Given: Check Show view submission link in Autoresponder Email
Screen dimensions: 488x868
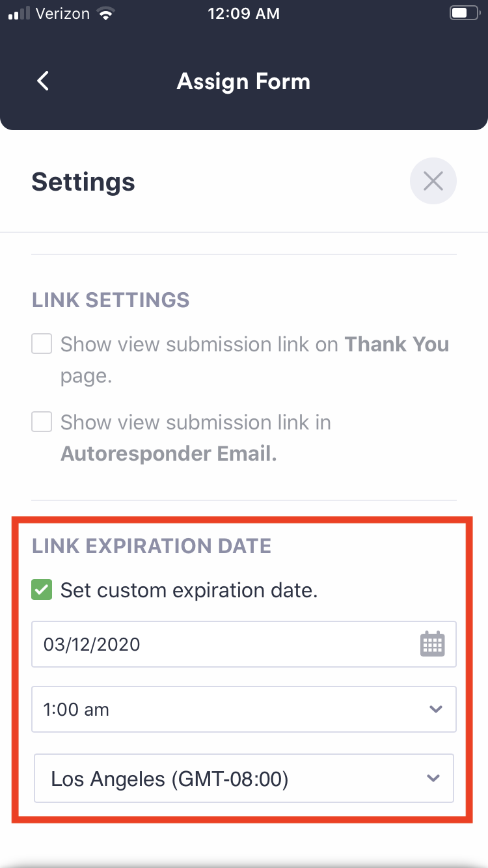Looking at the screenshot, I should [41, 422].
